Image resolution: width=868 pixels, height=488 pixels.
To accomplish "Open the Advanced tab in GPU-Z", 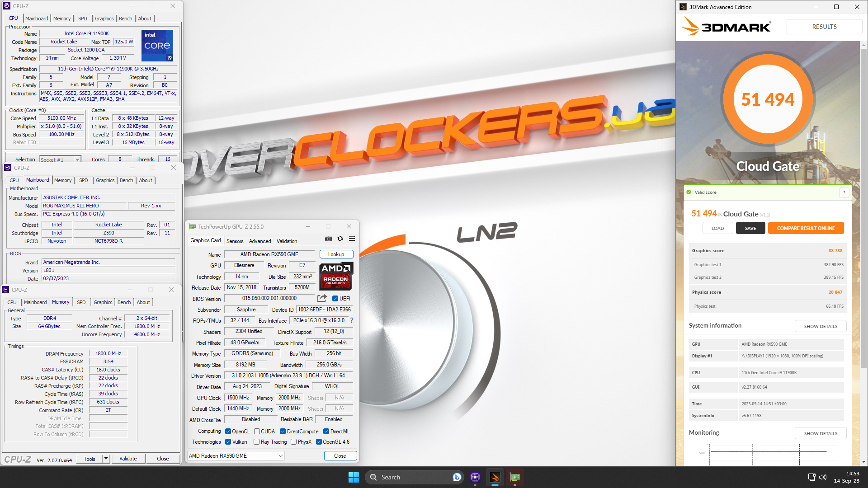I will pos(260,241).
